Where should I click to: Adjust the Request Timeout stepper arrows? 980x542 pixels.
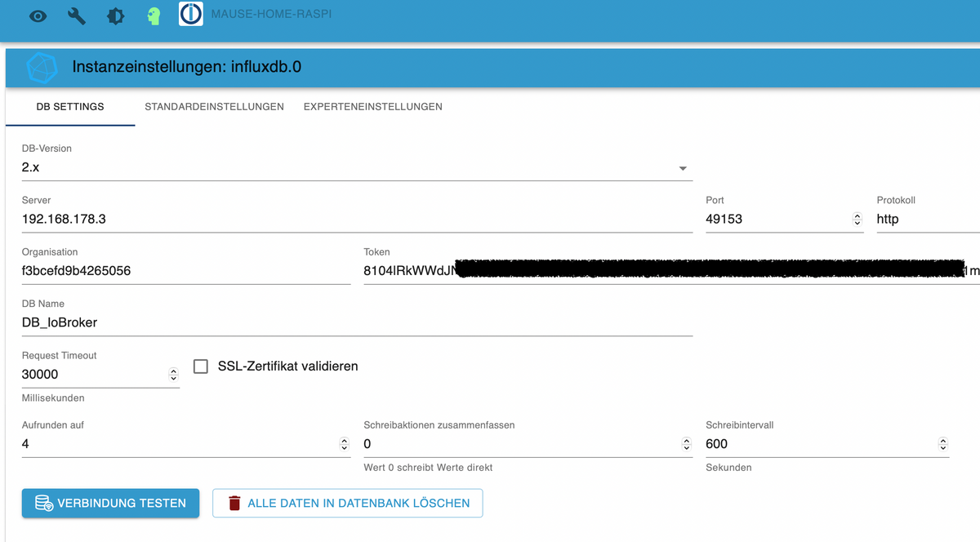(173, 374)
